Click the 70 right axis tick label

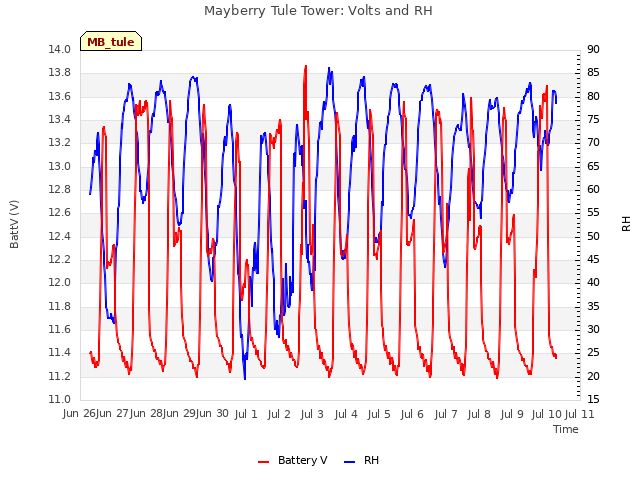[593, 143]
